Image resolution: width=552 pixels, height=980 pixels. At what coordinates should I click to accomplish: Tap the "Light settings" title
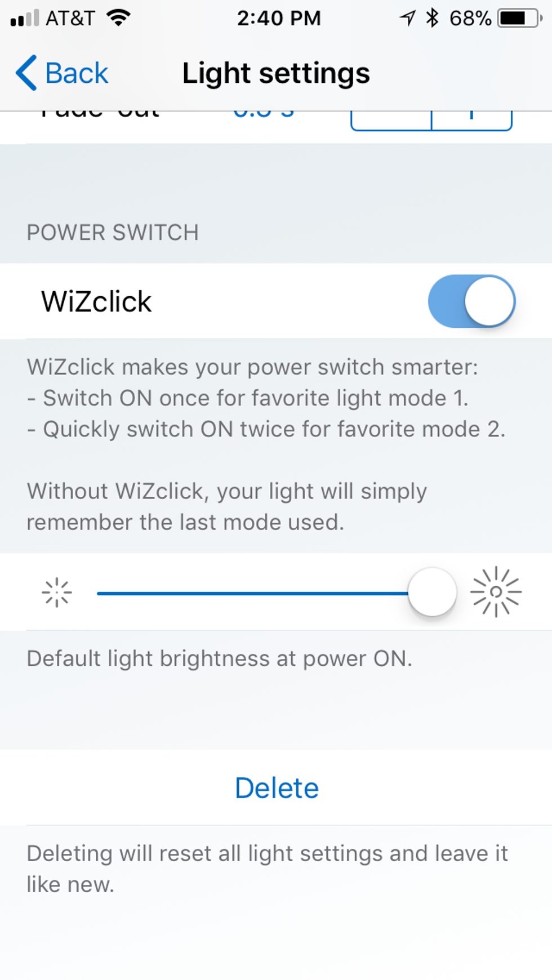click(276, 74)
